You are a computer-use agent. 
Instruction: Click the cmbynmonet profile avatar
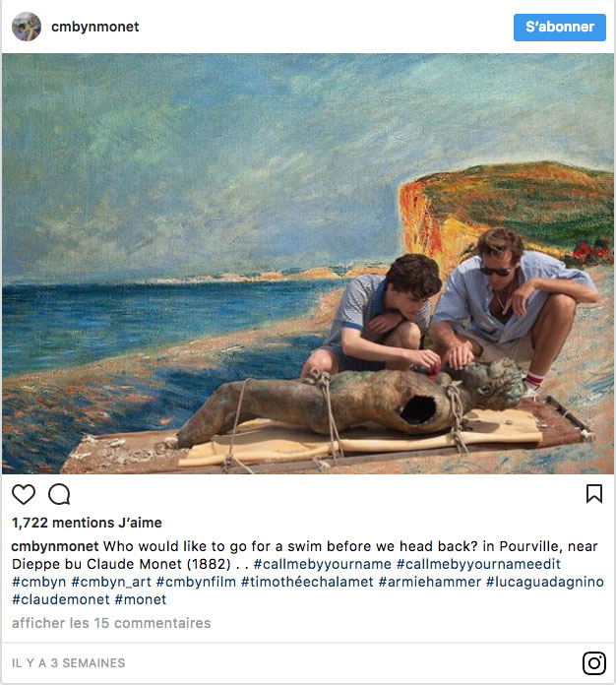click(27, 27)
